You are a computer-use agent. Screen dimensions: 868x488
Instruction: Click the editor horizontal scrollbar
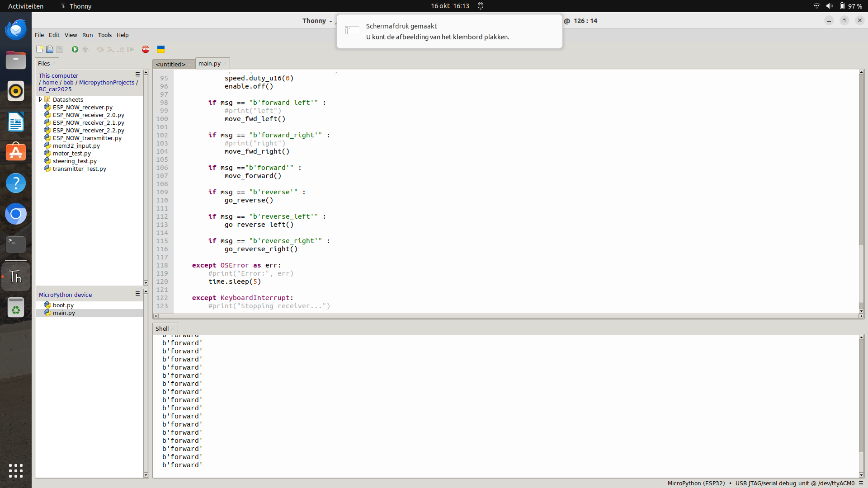(508, 316)
